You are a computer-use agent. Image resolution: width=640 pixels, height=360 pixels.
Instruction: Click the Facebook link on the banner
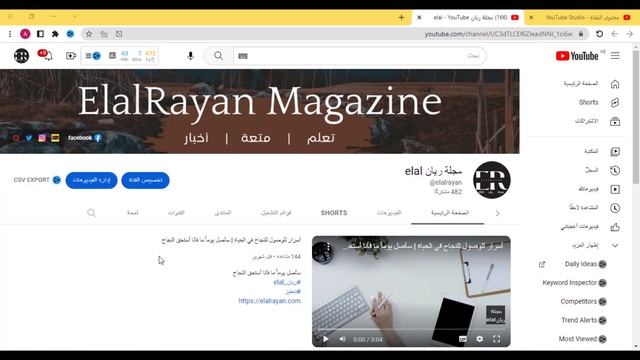(x=84, y=138)
